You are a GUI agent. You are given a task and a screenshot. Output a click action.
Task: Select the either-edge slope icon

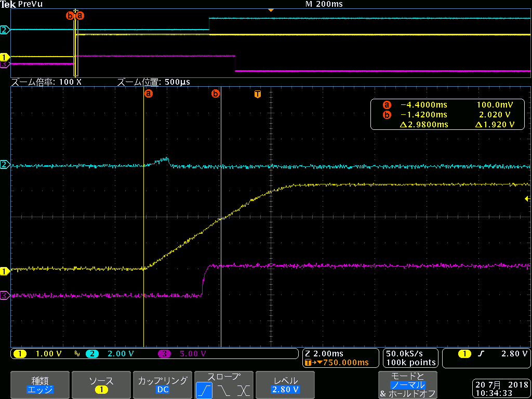tap(243, 390)
